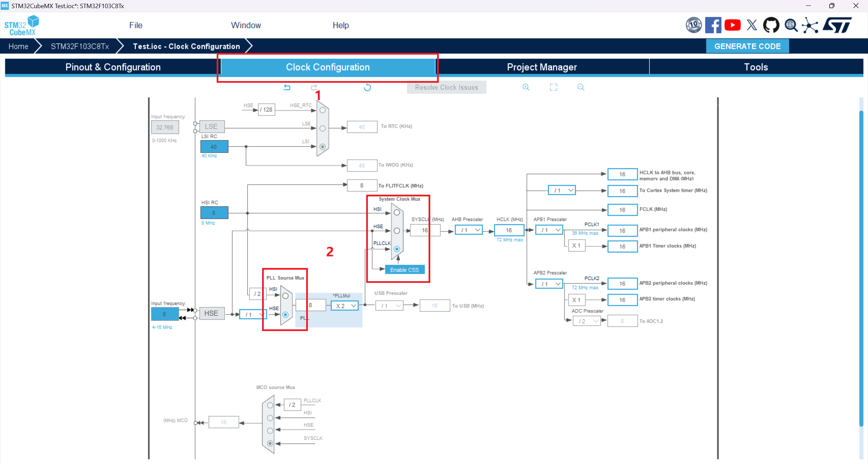Open the APB2 Prescaler dropdown
Image resolution: width=868 pixels, height=464 pixels.
pyautogui.click(x=549, y=284)
